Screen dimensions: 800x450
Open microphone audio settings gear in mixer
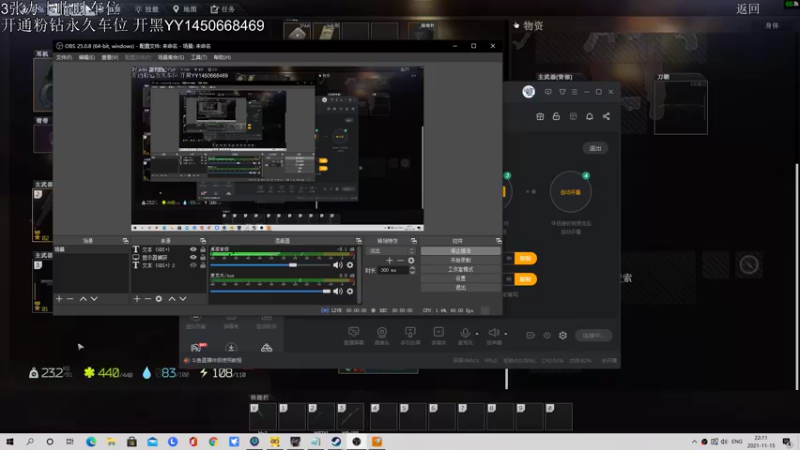coord(350,291)
